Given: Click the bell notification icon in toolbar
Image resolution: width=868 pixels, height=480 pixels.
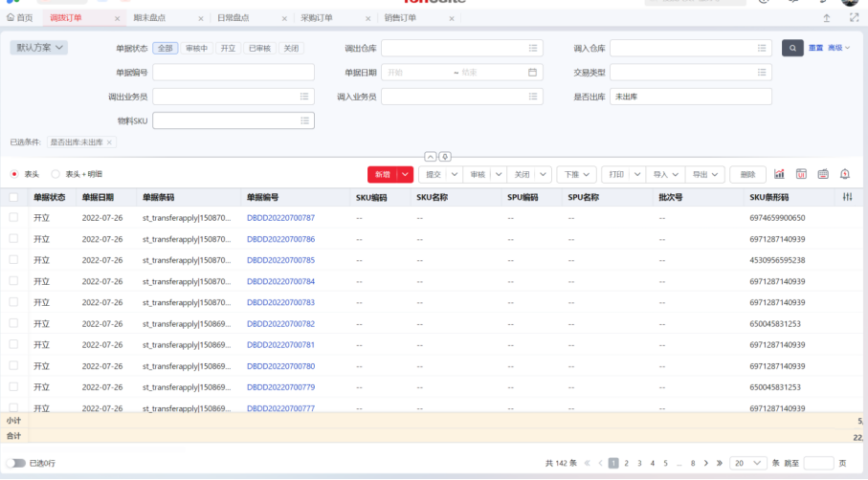Looking at the screenshot, I should tap(845, 174).
